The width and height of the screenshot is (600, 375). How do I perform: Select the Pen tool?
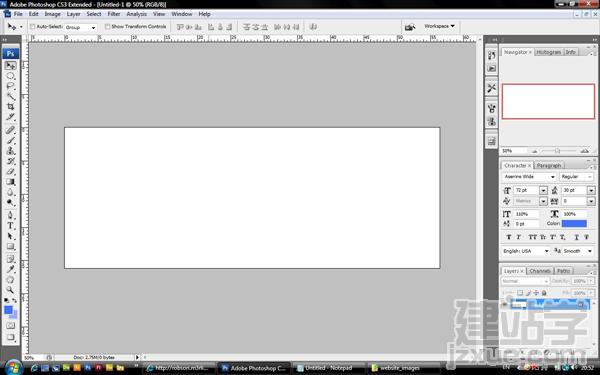click(10, 215)
